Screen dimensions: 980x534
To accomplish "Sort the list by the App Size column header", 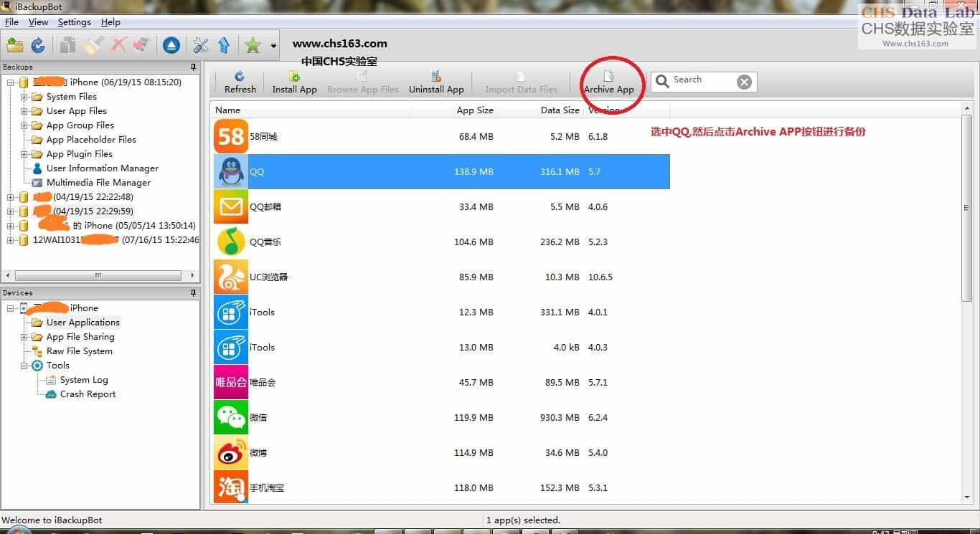I will 455,110.
